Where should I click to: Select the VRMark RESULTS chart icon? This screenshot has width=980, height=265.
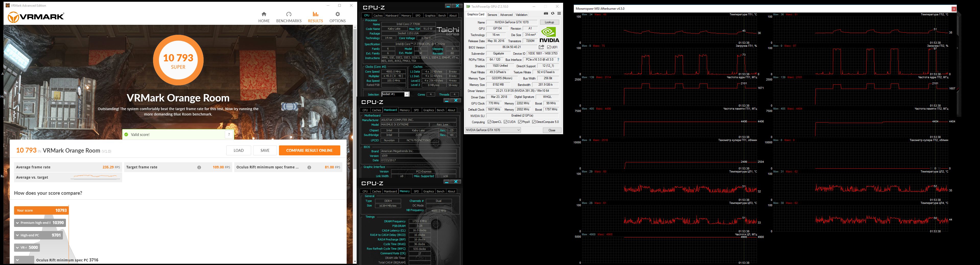[x=315, y=14]
